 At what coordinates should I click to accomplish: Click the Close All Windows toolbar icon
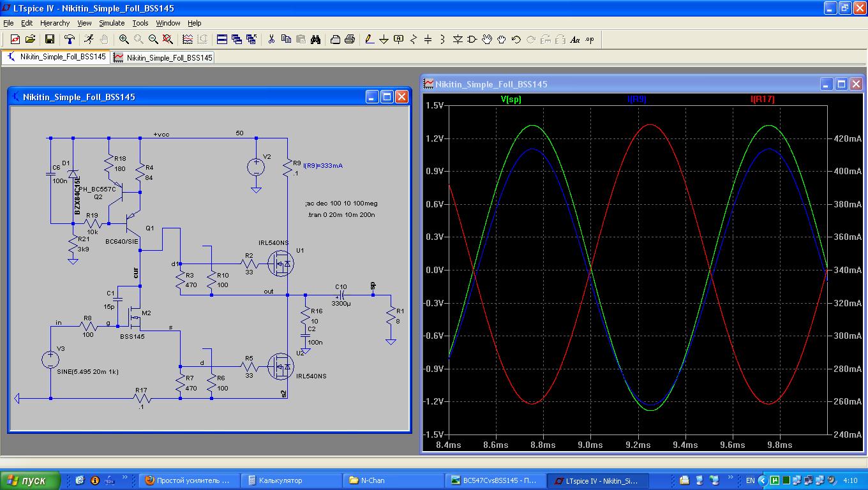tap(251, 40)
